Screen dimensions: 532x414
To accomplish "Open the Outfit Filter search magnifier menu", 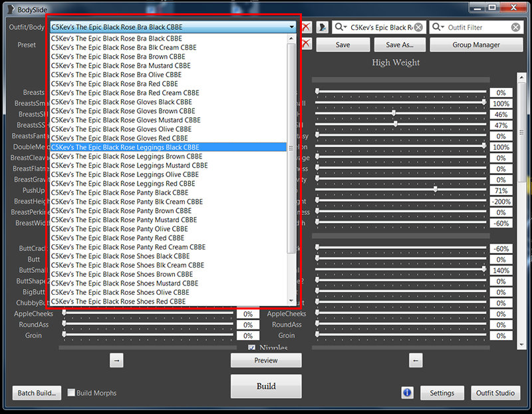I will pyautogui.click(x=438, y=27).
